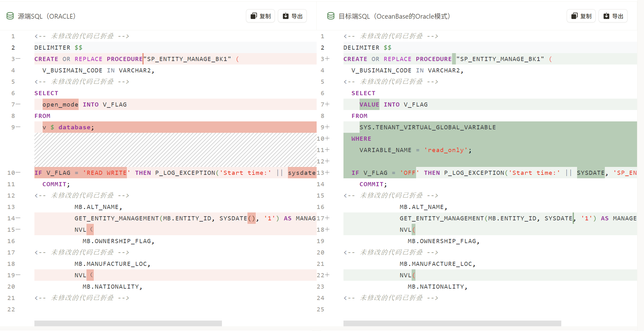Click 'READ WRITE' string in source line 10
Image resolution: width=644 pixels, height=331 pixels.
coord(107,173)
